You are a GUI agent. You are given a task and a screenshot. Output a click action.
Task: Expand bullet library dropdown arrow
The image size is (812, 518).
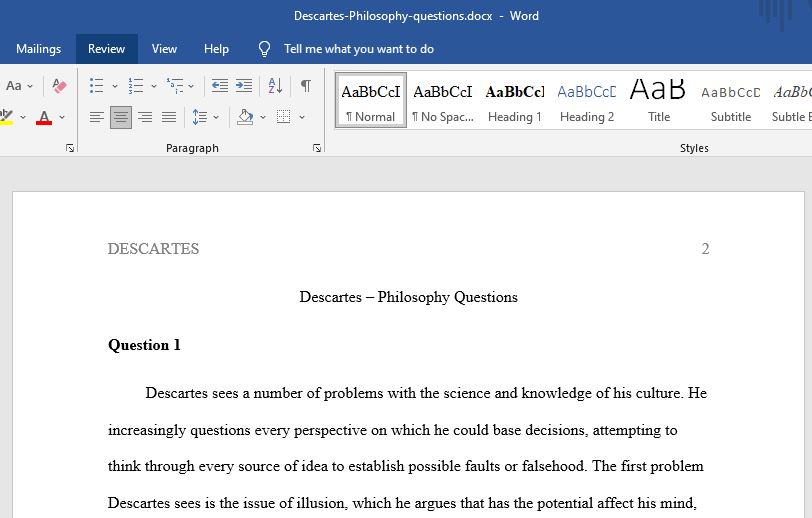click(x=115, y=86)
